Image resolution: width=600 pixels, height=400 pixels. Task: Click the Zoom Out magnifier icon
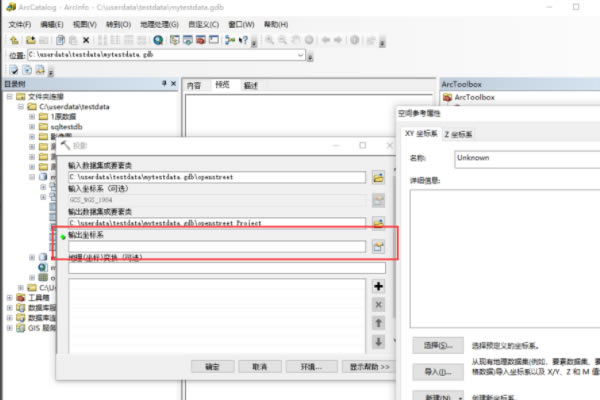282,40
